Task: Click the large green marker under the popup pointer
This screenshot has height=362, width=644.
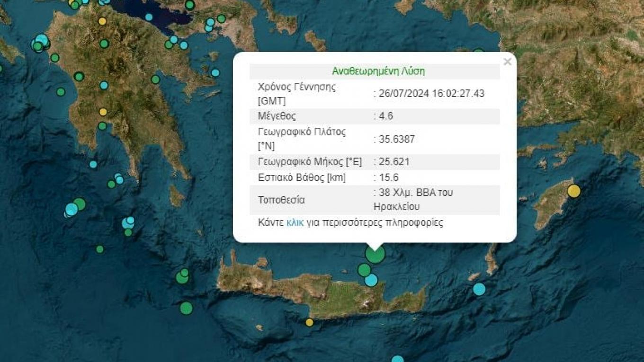Action: pos(375,254)
